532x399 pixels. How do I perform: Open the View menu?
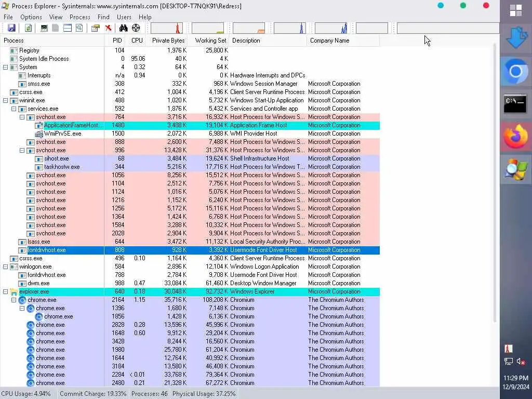click(56, 17)
